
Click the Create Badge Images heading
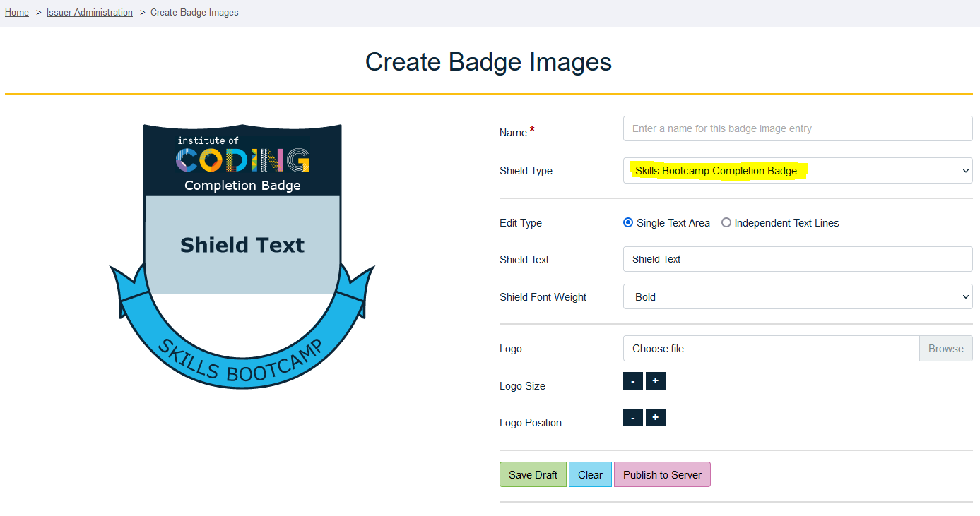coord(488,62)
